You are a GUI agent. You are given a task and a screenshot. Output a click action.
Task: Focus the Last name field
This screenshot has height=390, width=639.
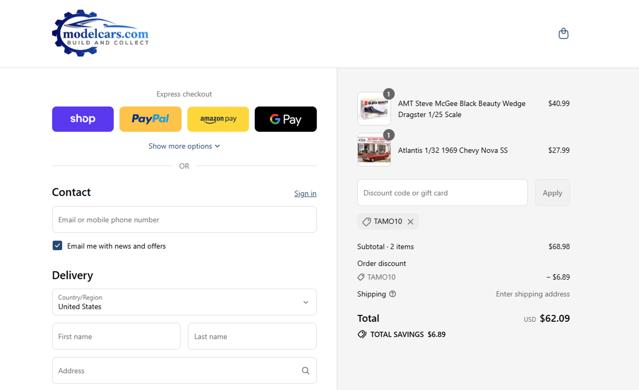[252, 336]
